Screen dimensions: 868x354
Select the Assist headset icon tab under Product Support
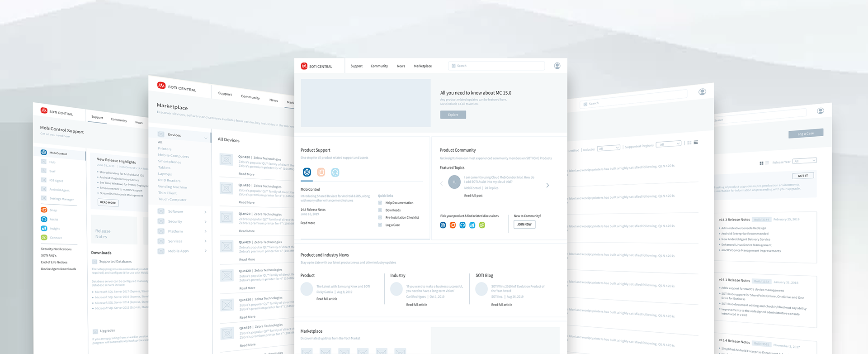335,172
